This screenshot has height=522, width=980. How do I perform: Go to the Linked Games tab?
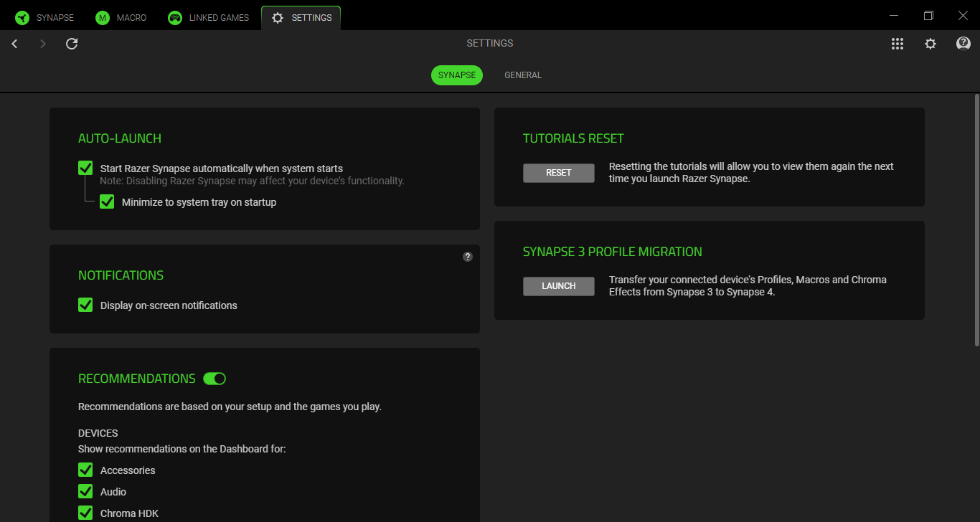[x=209, y=18]
